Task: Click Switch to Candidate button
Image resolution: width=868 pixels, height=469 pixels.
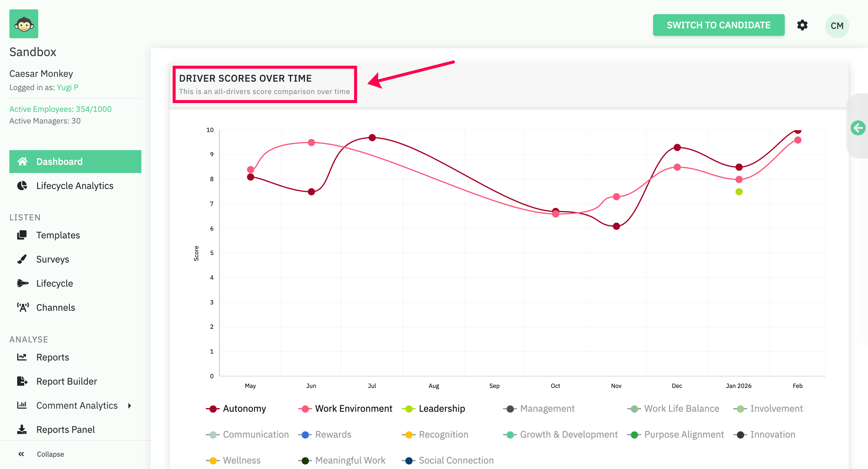Action: [719, 25]
